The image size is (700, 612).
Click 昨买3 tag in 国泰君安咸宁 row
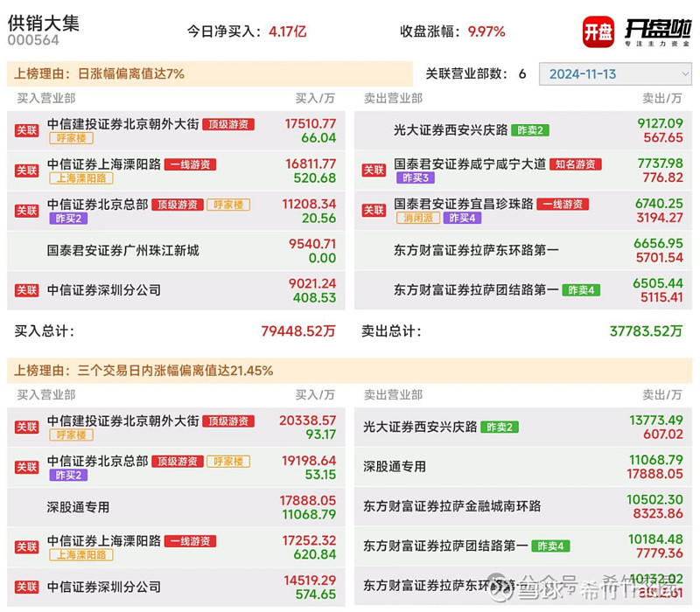[416, 178]
